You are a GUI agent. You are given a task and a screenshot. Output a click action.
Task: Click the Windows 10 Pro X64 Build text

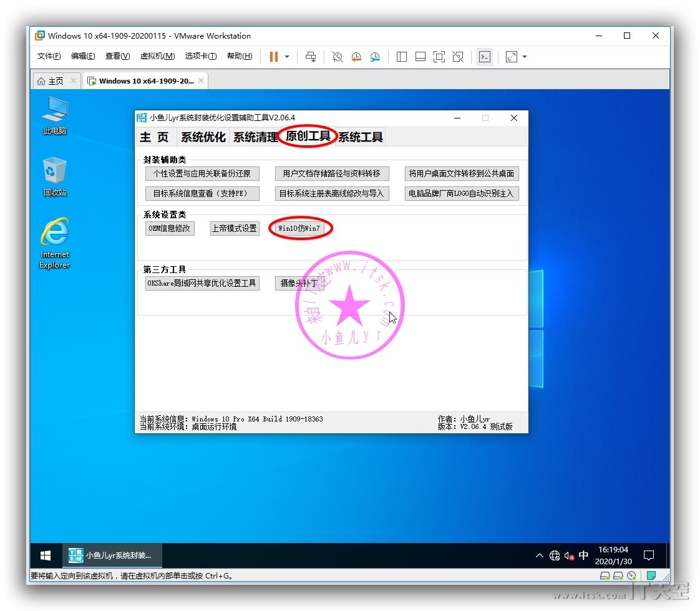click(x=257, y=419)
